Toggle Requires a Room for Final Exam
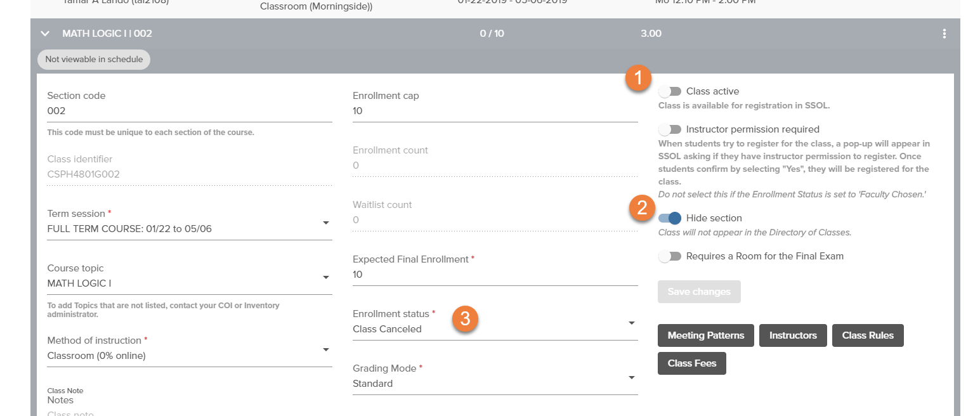Image resolution: width=980 pixels, height=416 pixels. pyautogui.click(x=670, y=256)
